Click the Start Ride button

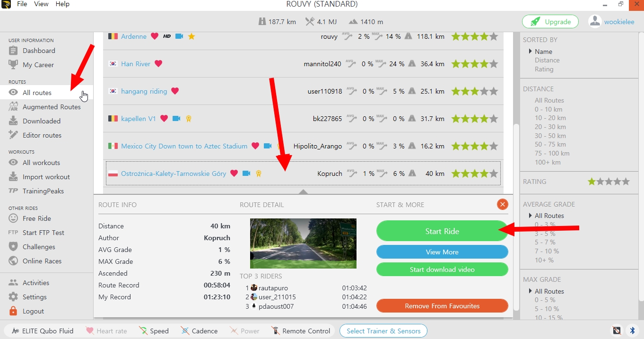442,231
